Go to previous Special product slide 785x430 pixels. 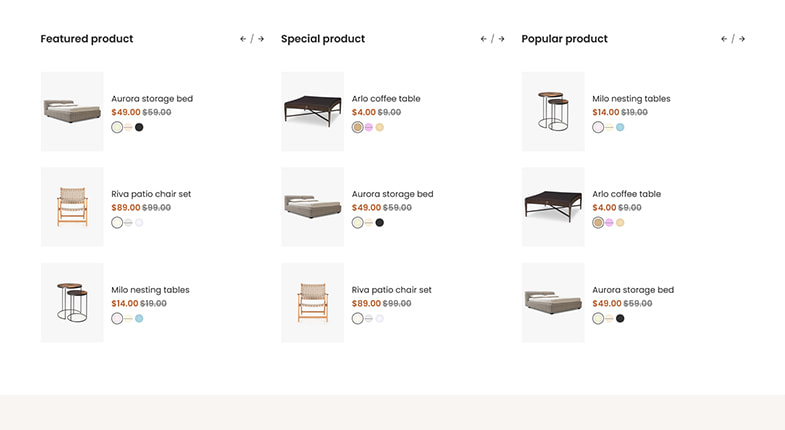click(484, 39)
